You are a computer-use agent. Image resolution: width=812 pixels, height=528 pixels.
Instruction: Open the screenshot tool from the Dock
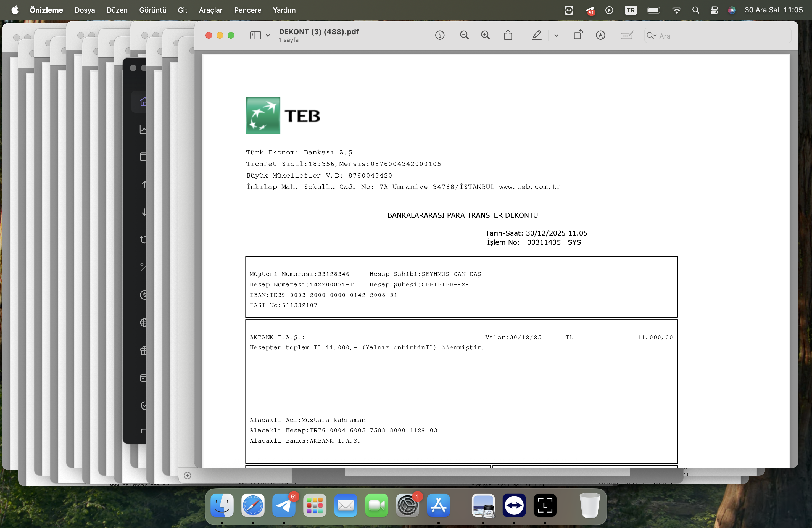click(x=545, y=505)
